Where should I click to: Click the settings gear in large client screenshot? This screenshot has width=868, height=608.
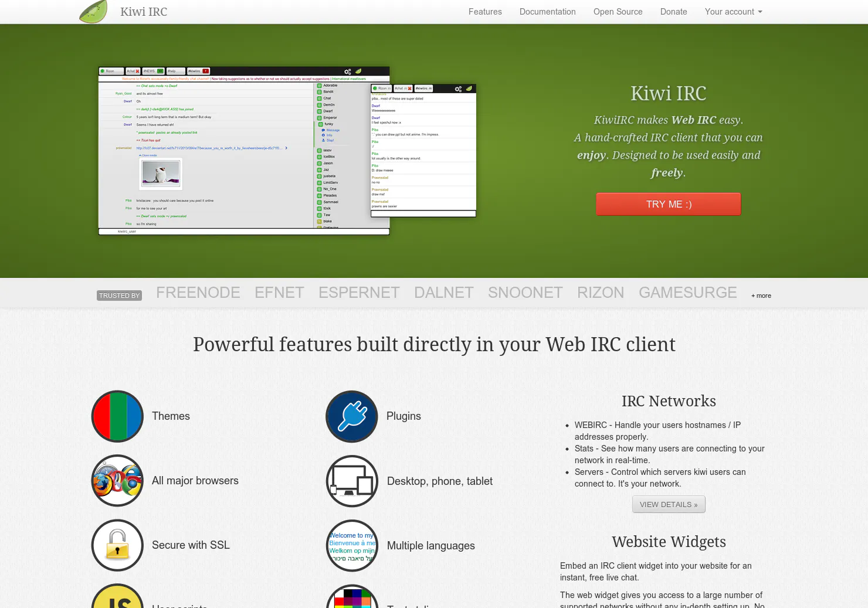pos(348,72)
